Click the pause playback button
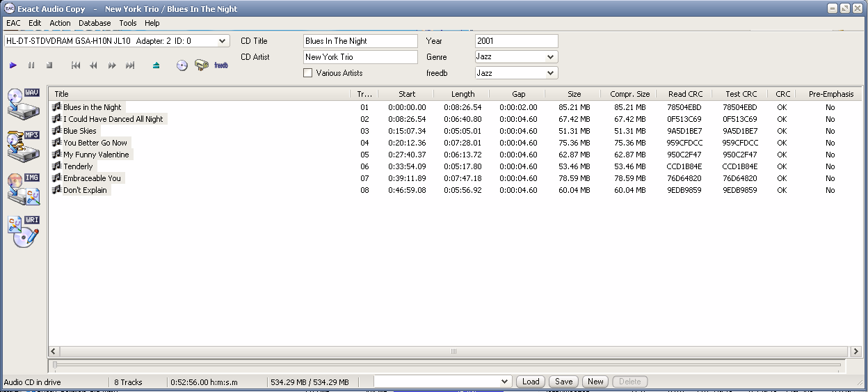 pyautogui.click(x=31, y=65)
